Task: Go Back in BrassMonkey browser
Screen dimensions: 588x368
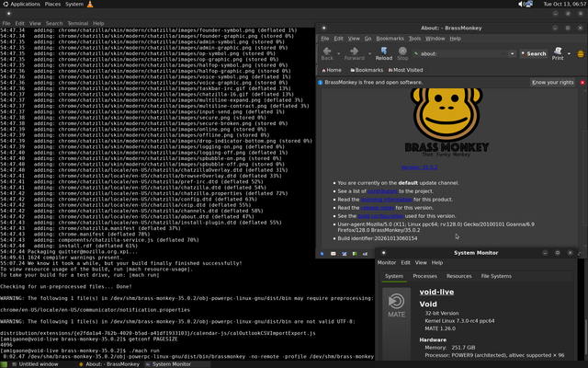Action: 327,53
